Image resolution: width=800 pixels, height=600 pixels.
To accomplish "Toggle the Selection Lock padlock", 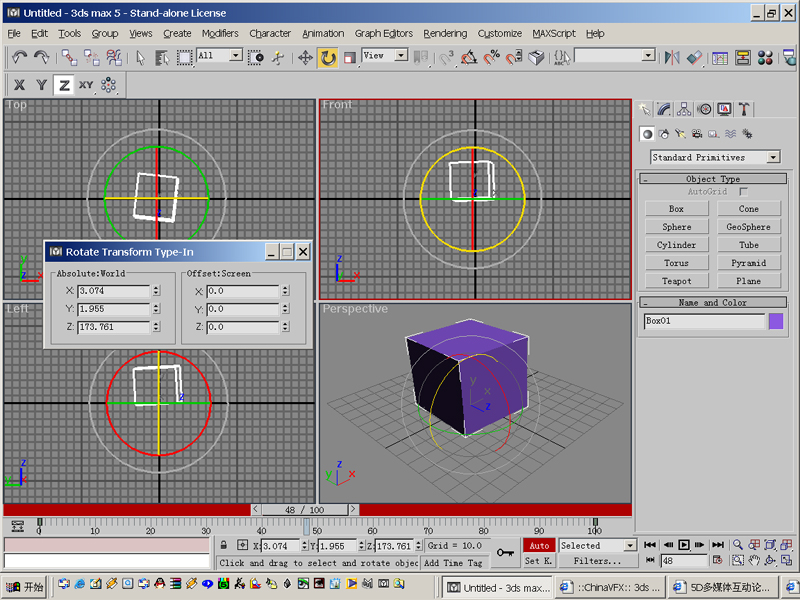I will (223, 545).
